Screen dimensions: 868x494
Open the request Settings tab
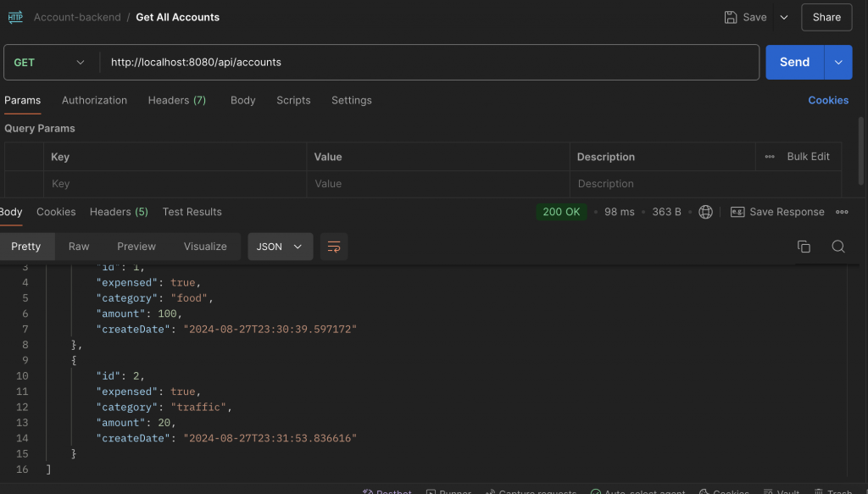[x=352, y=101]
